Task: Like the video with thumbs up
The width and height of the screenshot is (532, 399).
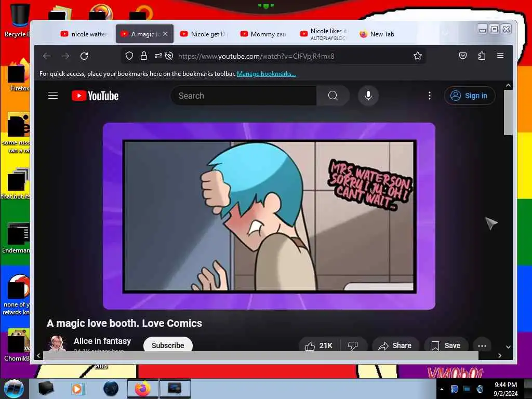Action: pos(319,345)
